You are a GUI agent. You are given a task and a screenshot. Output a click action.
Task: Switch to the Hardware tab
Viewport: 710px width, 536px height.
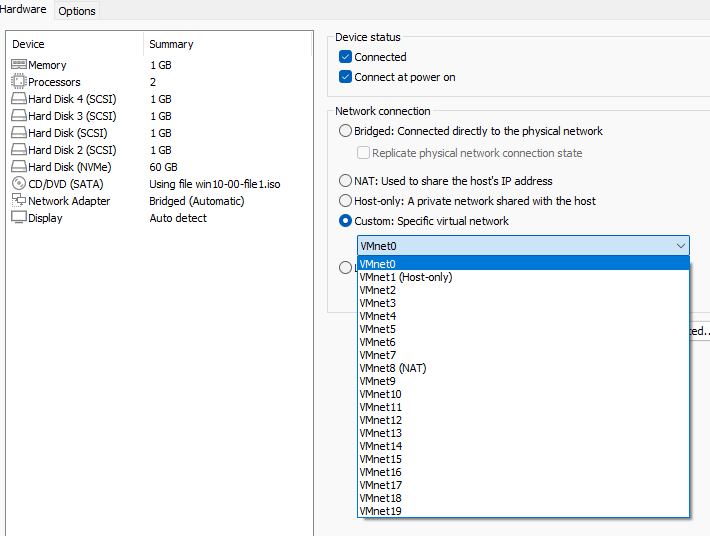pos(23,9)
